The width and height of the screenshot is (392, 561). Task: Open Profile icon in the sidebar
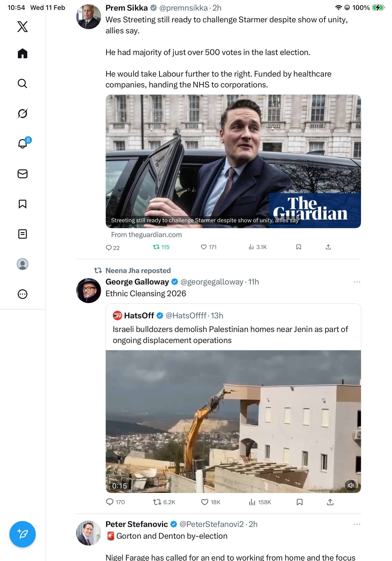pos(23,264)
